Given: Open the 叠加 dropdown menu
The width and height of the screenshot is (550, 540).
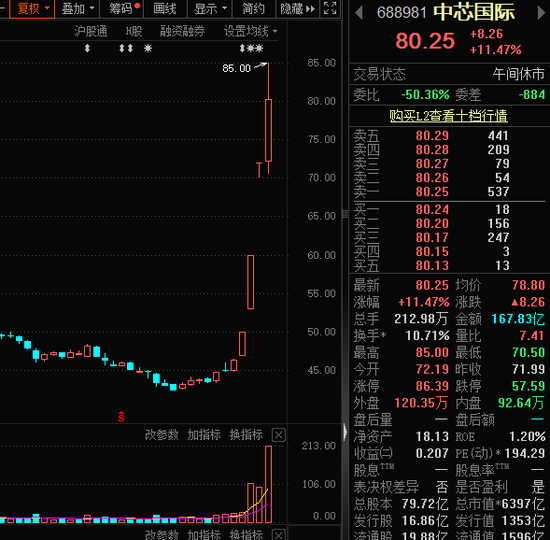Looking at the screenshot, I should click(x=78, y=9).
